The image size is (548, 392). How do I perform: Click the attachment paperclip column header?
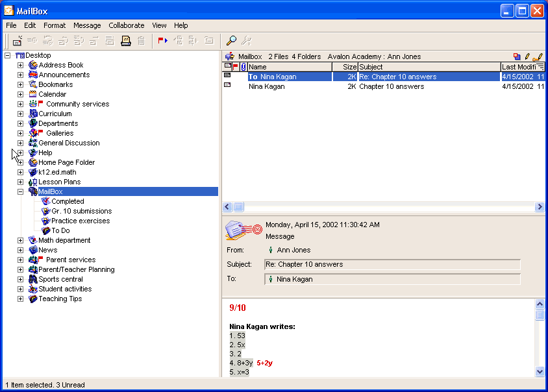point(243,67)
